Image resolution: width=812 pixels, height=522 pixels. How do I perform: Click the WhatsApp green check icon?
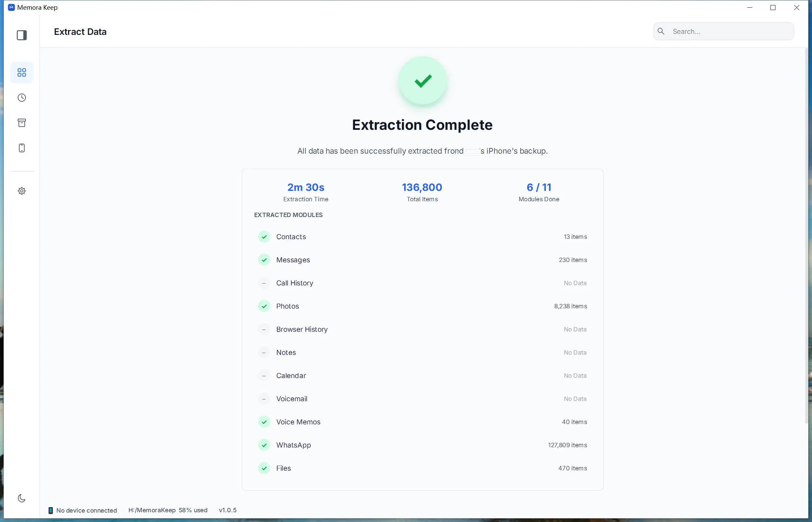click(x=264, y=445)
